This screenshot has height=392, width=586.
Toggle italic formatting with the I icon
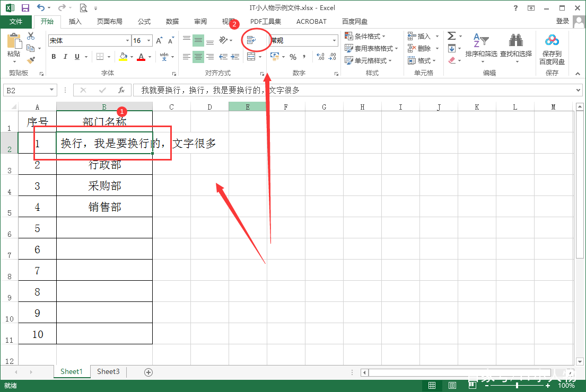click(x=65, y=56)
